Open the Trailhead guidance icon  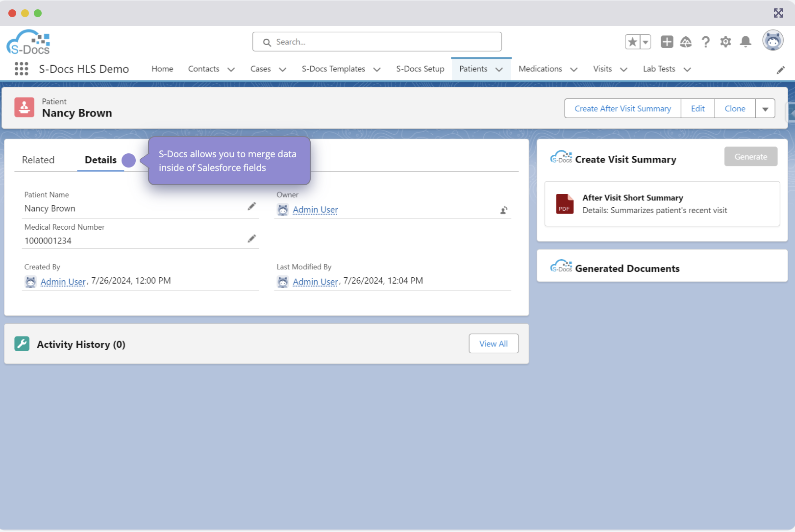(686, 42)
